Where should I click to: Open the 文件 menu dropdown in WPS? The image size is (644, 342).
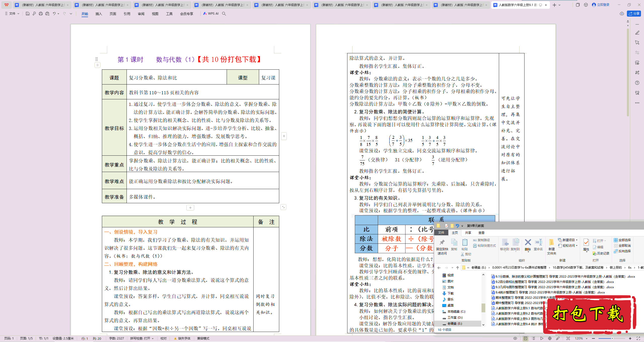tap(12, 14)
